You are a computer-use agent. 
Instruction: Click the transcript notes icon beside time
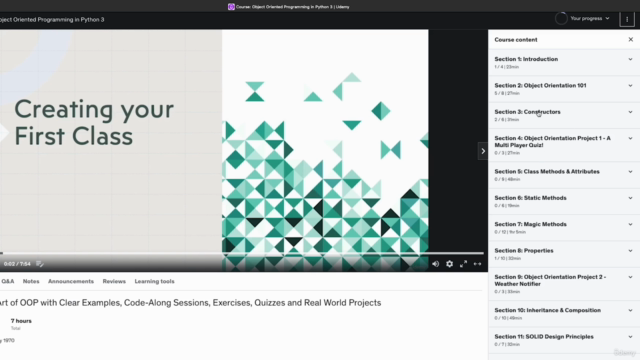point(40,264)
